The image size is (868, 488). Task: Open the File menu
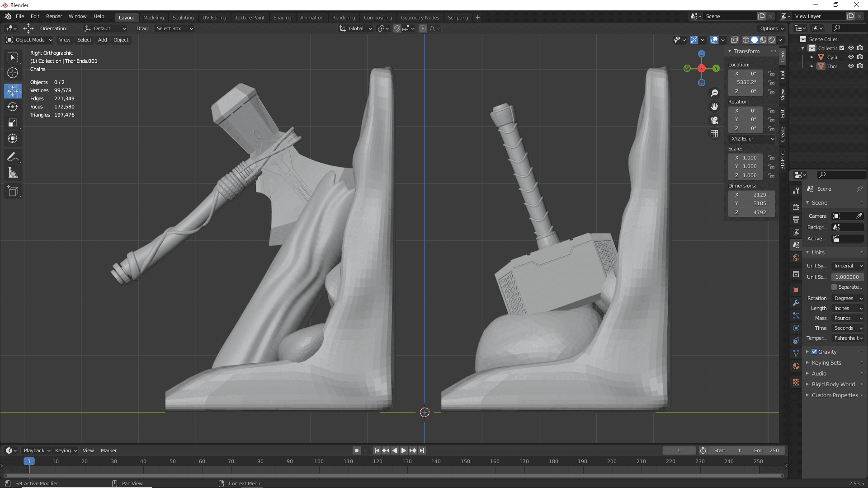[20, 16]
